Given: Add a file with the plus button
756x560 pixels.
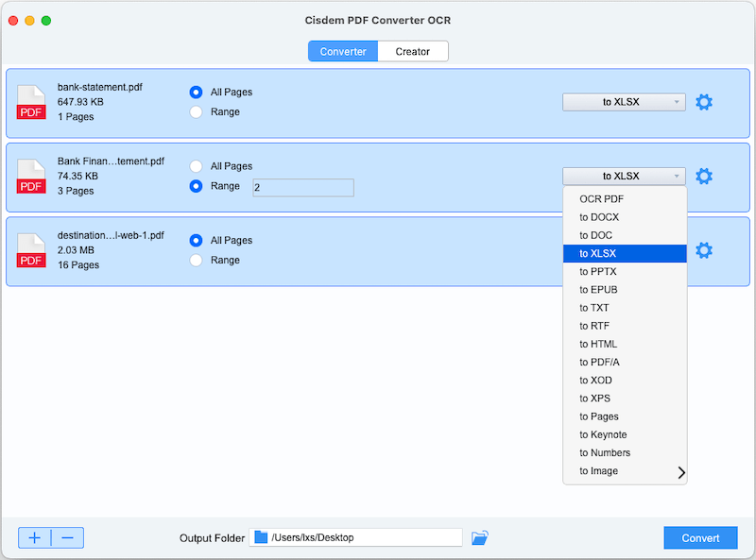Looking at the screenshot, I should tap(35, 538).
